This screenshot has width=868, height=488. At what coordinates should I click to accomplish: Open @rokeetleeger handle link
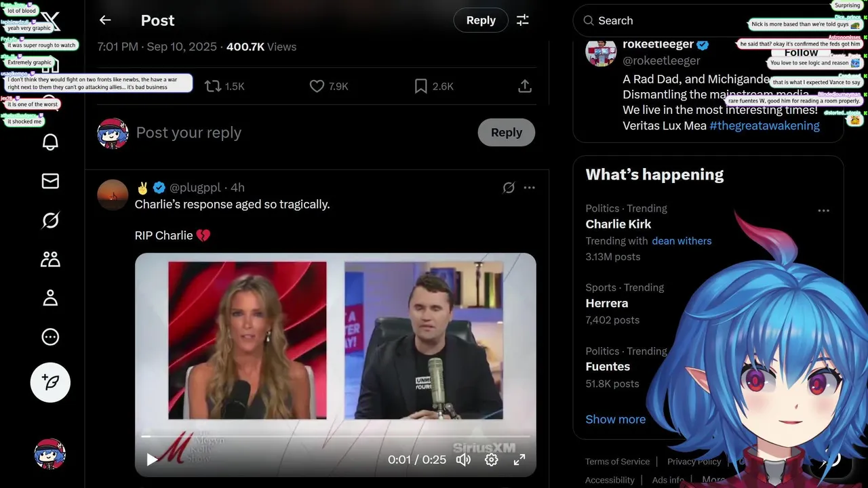tap(661, 60)
